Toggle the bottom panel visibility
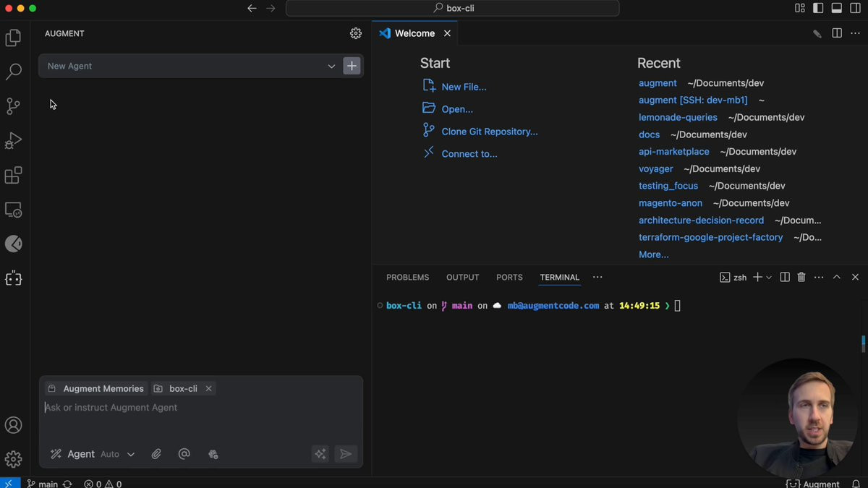The height and width of the screenshot is (488, 868). tap(837, 9)
